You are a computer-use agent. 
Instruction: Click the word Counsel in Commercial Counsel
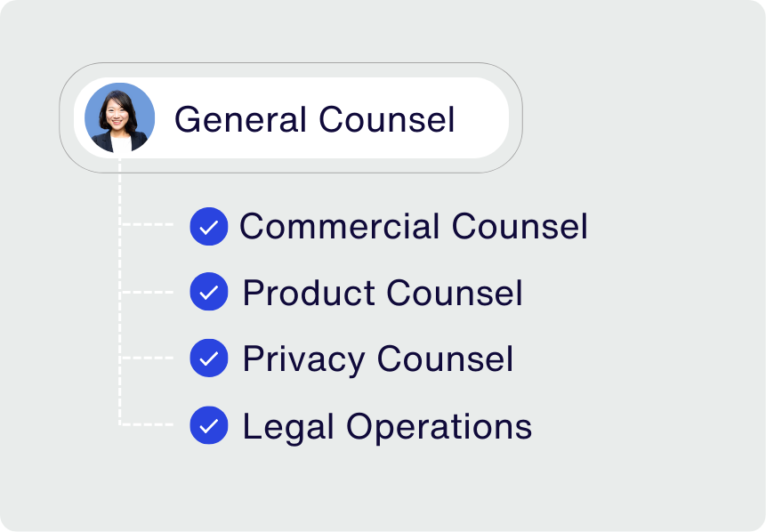click(x=520, y=226)
